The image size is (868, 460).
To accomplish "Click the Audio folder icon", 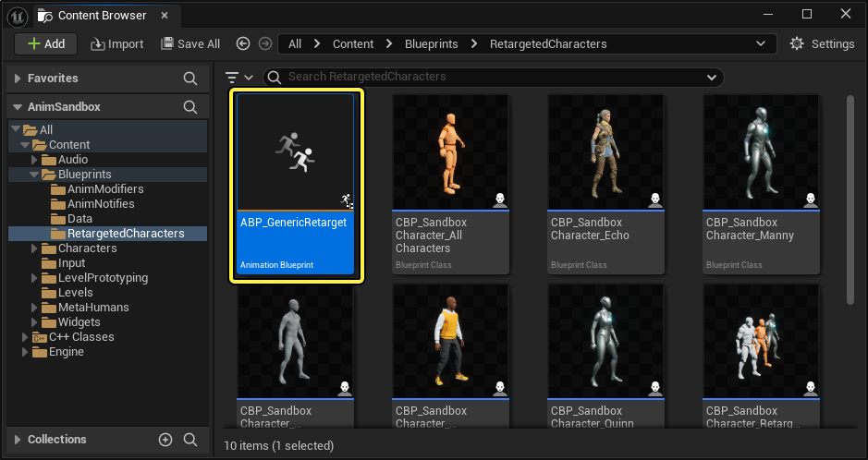I will 49,160.
